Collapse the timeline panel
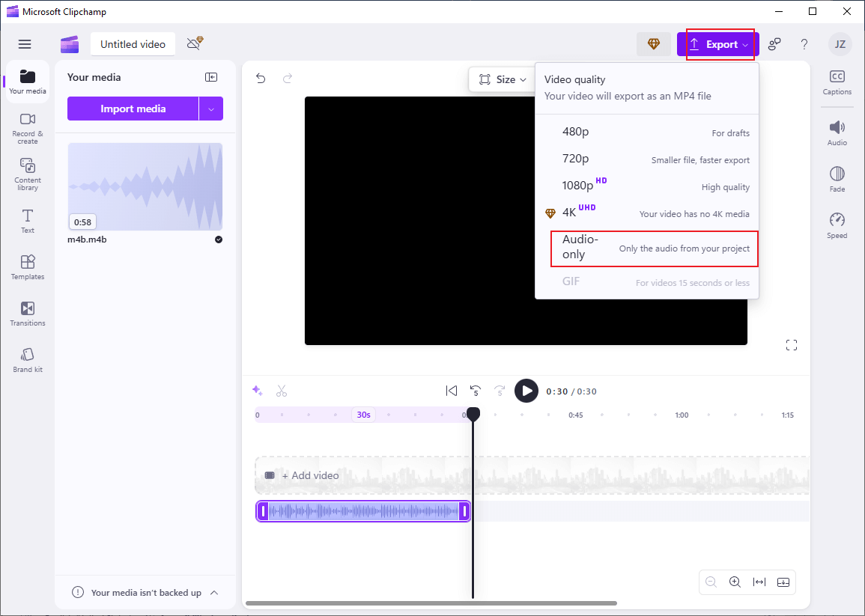This screenshot has width=865, height=616. point(783,582)
